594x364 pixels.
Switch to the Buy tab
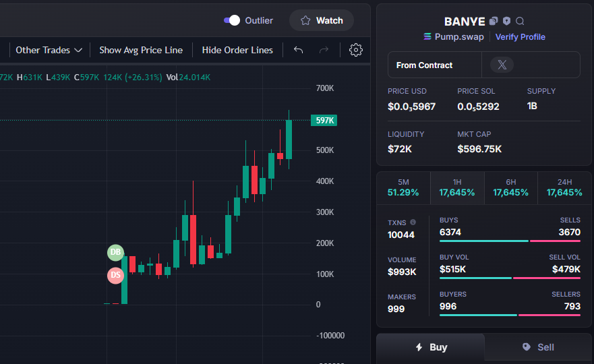pos(431,347)
